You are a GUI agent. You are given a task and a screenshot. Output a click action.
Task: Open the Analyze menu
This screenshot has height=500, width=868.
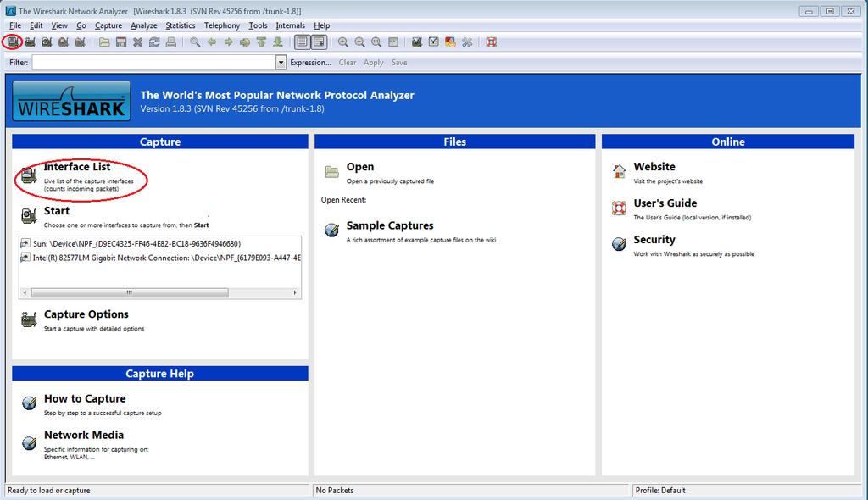144,25
